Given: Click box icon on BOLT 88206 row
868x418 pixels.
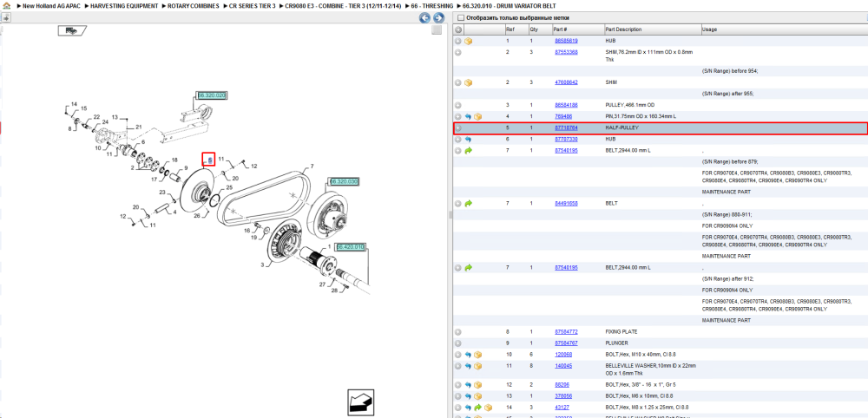Looking at the screenshot, I should (478, 385).
